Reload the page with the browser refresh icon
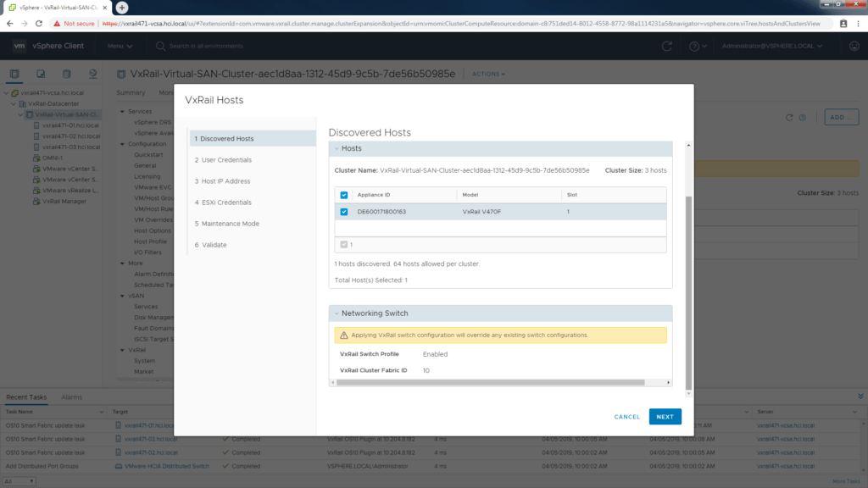 point(39,24)
